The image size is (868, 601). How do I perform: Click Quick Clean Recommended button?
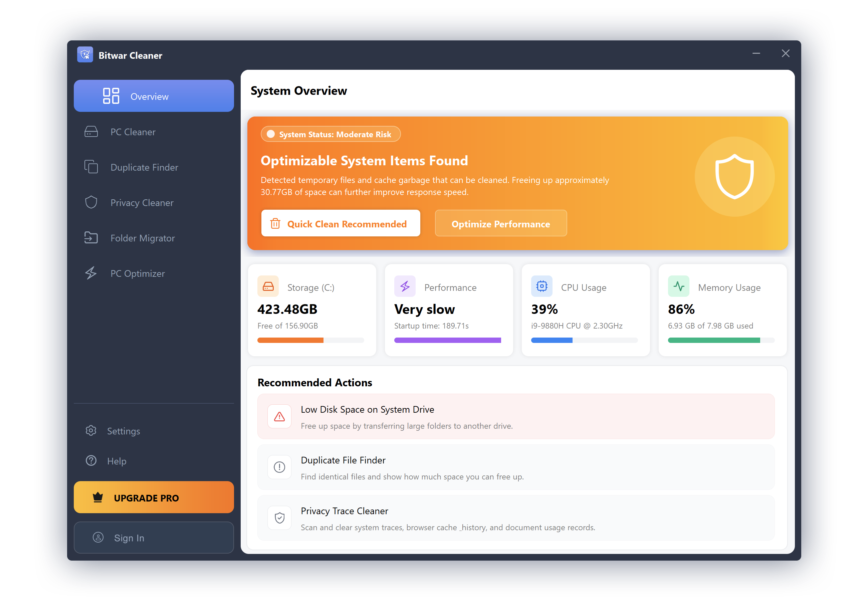[341, 223]
